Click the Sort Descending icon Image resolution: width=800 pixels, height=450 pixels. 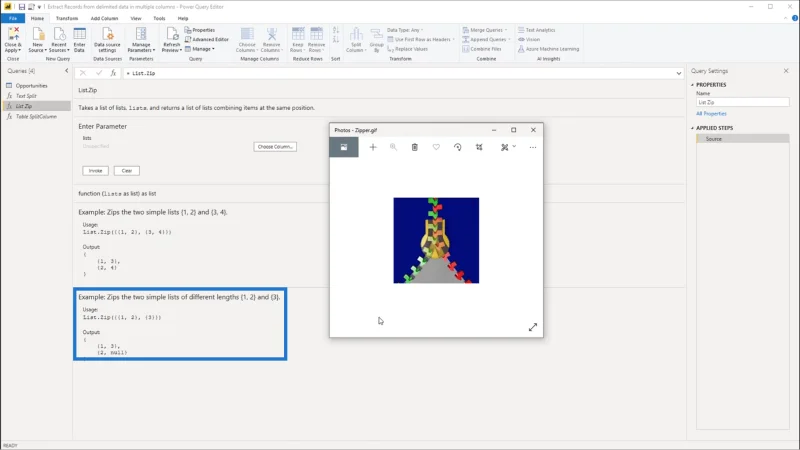tap(336, 40)
